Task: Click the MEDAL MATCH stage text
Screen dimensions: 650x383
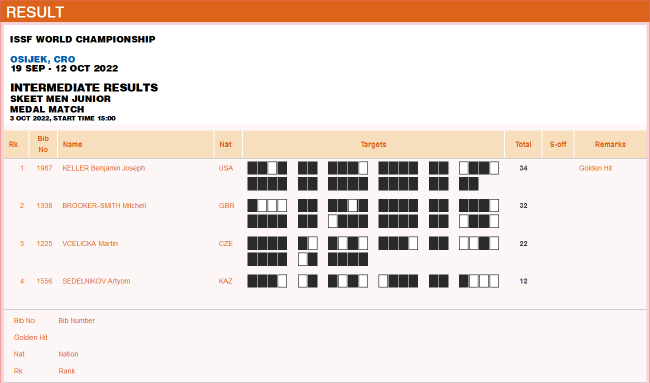Action: click(47, 109)
